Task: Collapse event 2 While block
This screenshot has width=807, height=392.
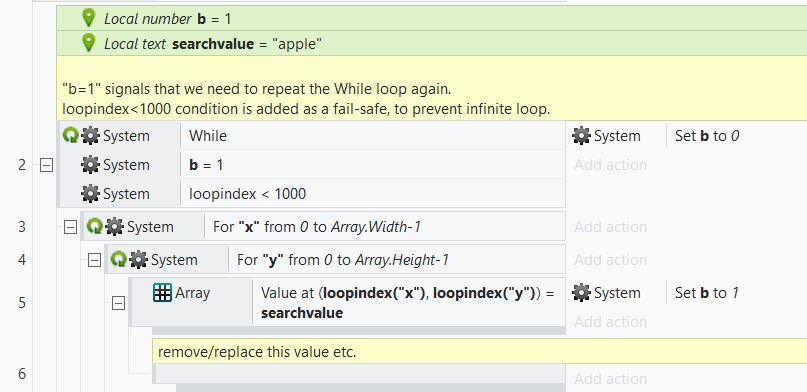Action: (46, 165)
